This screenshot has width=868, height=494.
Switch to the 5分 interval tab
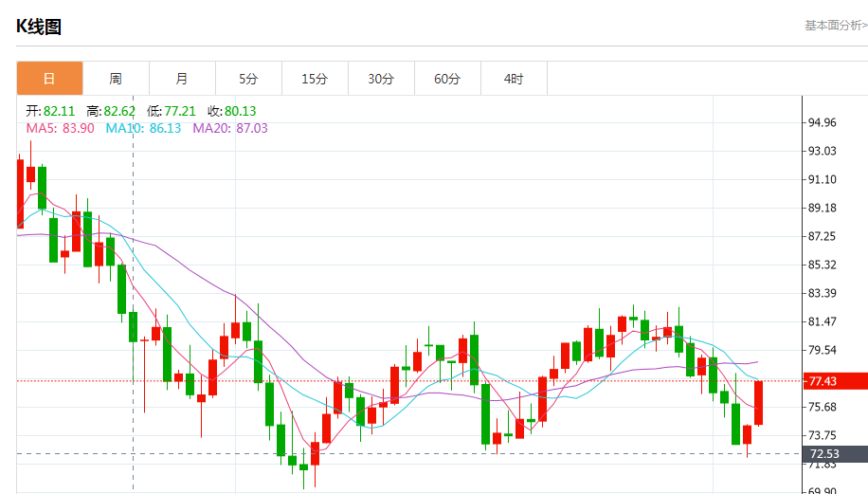pyautogui.click(x=248, y=79)
